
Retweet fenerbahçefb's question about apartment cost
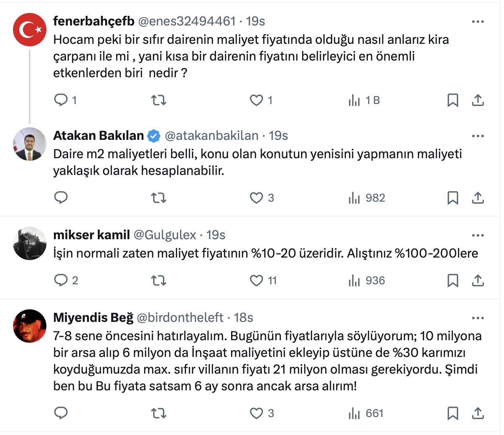[x=158, y=100]
